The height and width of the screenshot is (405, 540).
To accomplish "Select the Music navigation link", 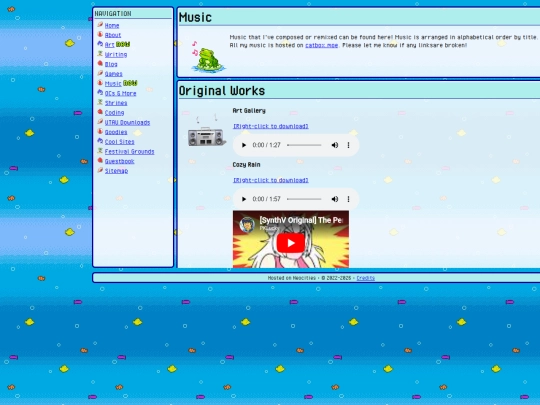I will 113,83.
